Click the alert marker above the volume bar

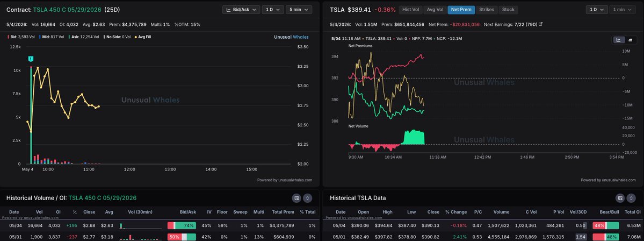click(x=31, y=59)
